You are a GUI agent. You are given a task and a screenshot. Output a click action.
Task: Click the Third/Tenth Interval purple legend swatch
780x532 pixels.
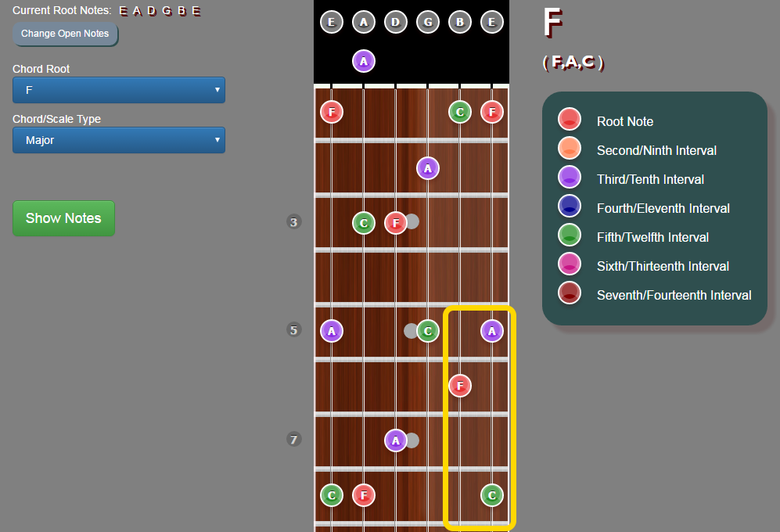[x=570, y=178]
